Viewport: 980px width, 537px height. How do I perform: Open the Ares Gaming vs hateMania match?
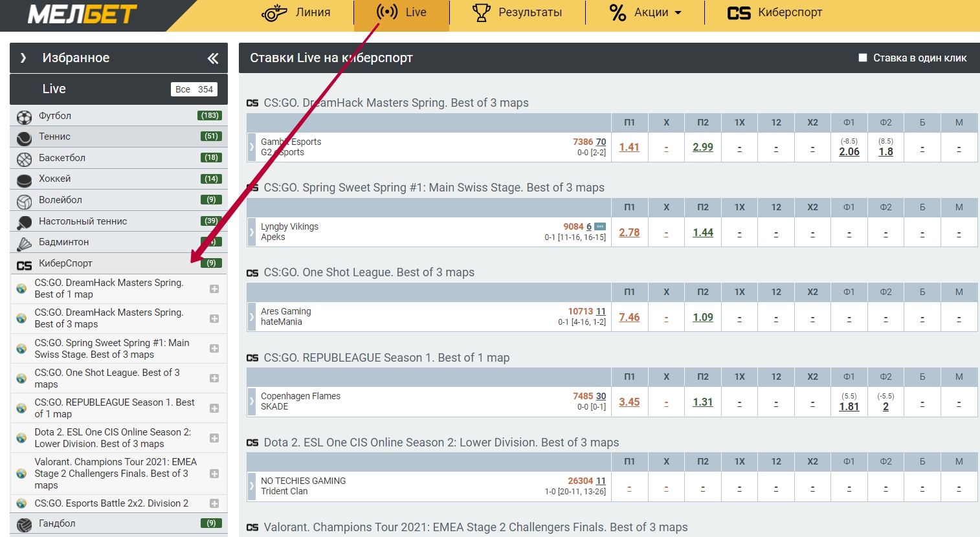[286, 316]
